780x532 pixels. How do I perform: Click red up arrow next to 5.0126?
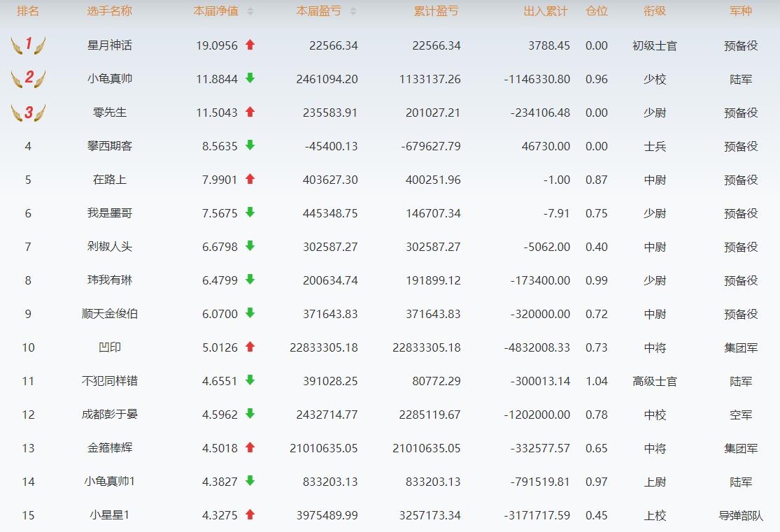tap(250, 347)
